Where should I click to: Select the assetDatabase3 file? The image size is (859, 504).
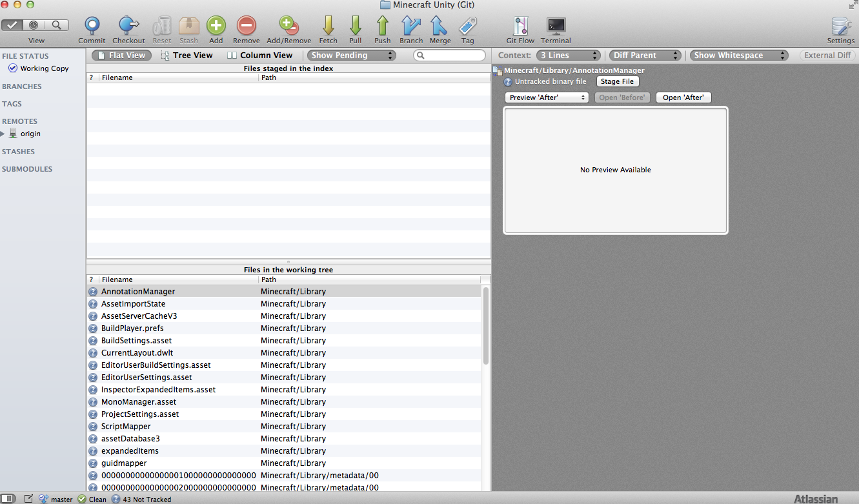(284, 439)
